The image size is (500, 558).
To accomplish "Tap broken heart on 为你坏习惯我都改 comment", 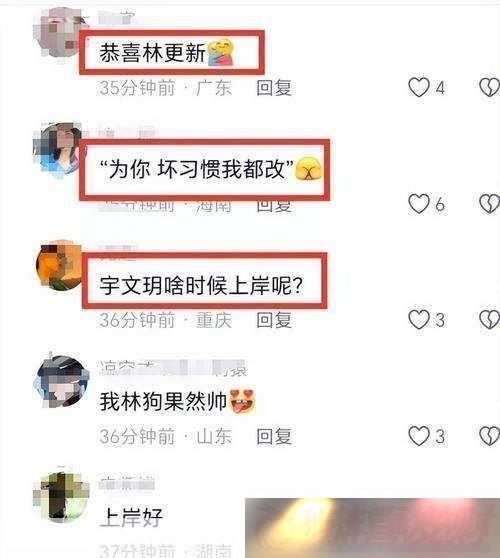I will point(489,204).
